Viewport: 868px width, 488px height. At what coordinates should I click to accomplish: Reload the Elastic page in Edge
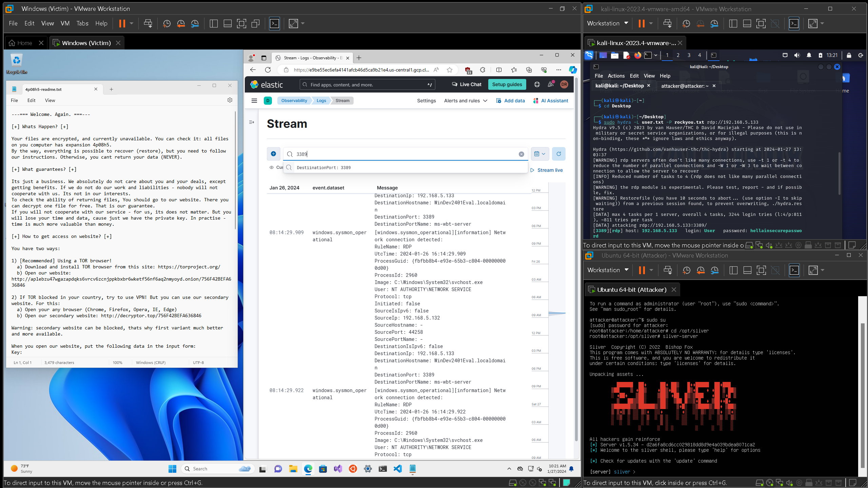[x=268, y=70]
